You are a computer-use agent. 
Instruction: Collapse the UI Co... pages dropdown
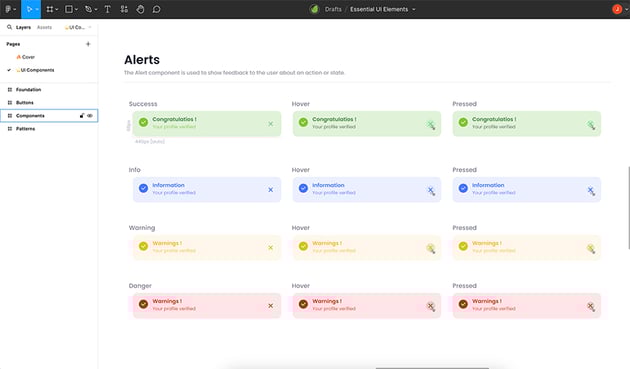click(x=90, y=27)
